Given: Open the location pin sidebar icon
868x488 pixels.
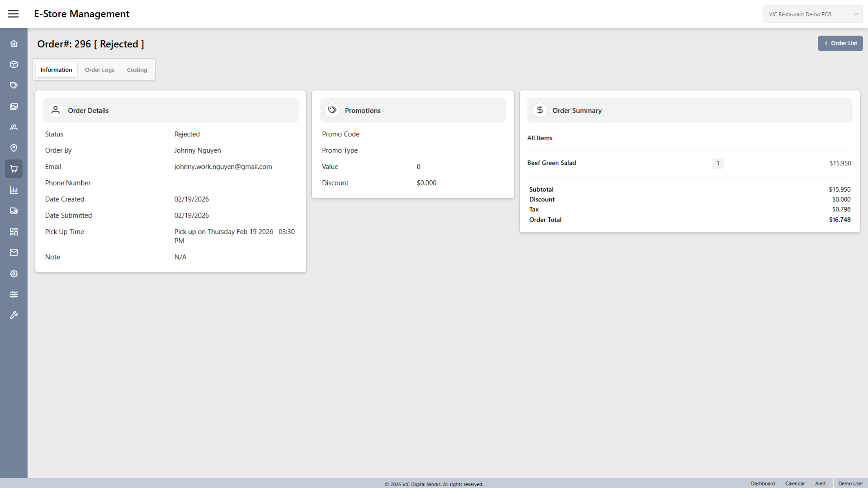Looking at the screenshot, I should point(14,148).
